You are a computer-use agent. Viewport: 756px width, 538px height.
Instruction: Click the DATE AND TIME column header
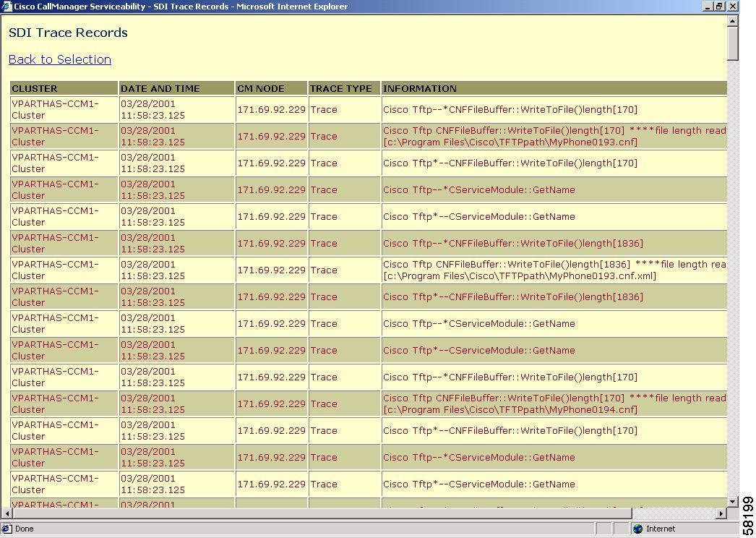[x=176, y=88]
